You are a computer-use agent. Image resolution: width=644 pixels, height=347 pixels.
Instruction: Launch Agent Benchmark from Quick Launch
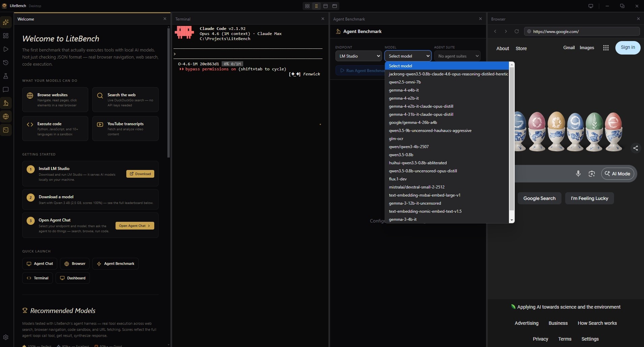(x=116, y=264)
